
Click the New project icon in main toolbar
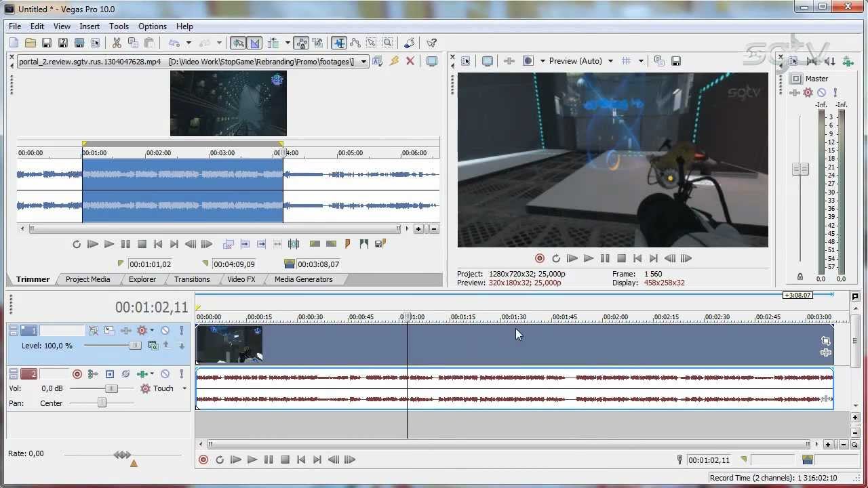pos(14,43)
